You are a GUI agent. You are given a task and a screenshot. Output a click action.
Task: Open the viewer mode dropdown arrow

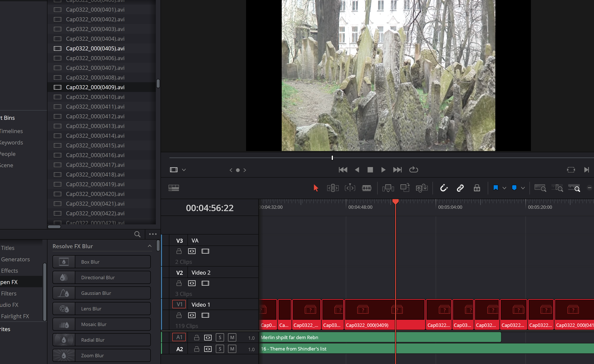pyautogui.click(x=184, y=170)
